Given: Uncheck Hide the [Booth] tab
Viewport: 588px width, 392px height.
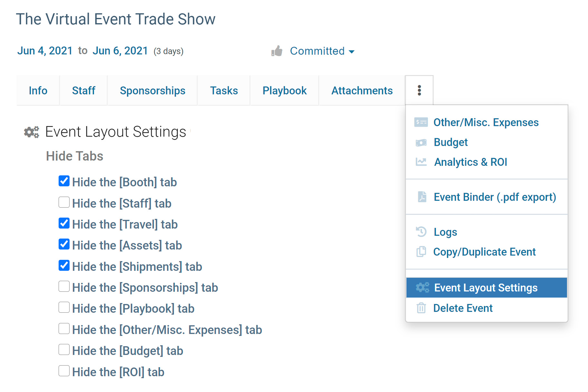Looking at the screenshot, I should click(x=64, y=181).
